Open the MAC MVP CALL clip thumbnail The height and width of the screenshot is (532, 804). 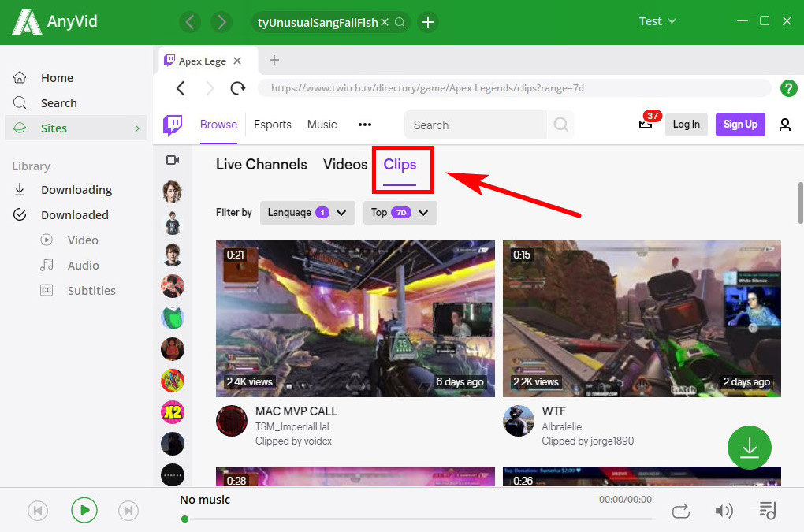[x=355, y=318]
